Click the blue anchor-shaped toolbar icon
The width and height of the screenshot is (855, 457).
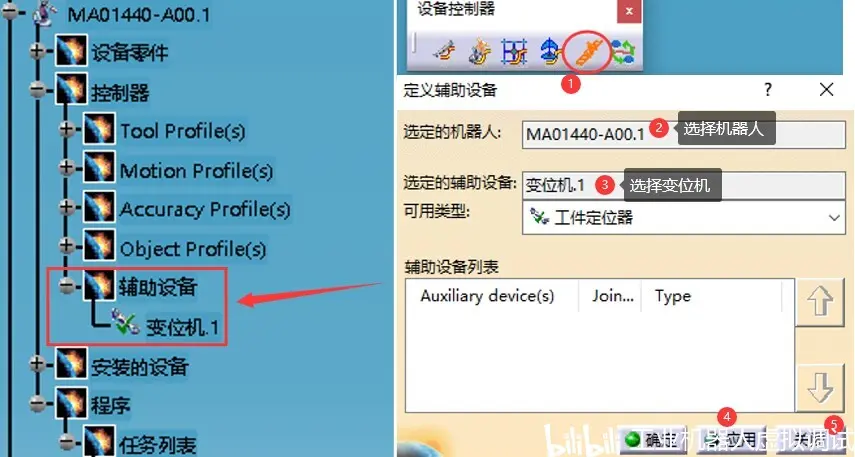click(x=551, y=52)
